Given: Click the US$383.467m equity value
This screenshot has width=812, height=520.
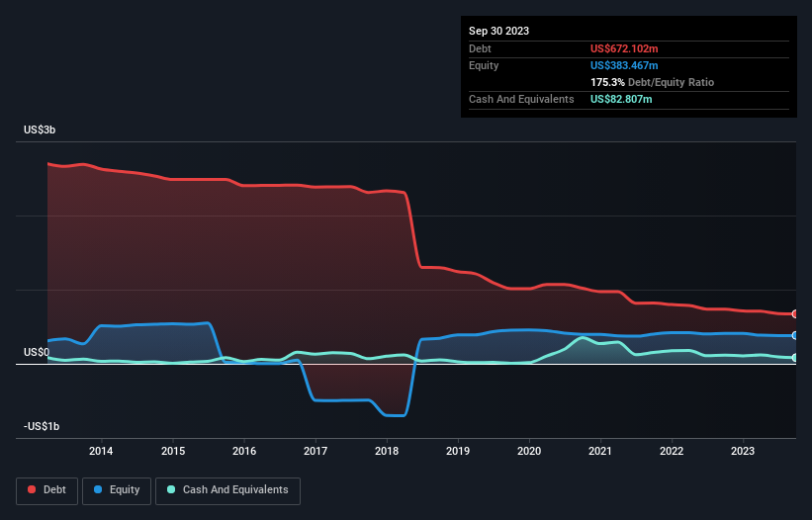Looking at the screenshot, I should tap(624, 65).
